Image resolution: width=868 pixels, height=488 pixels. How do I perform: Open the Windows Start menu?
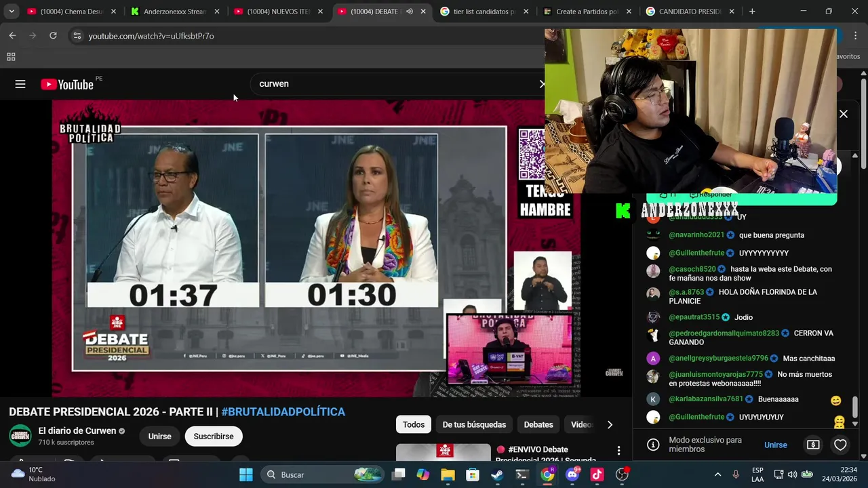pos(245,474)
